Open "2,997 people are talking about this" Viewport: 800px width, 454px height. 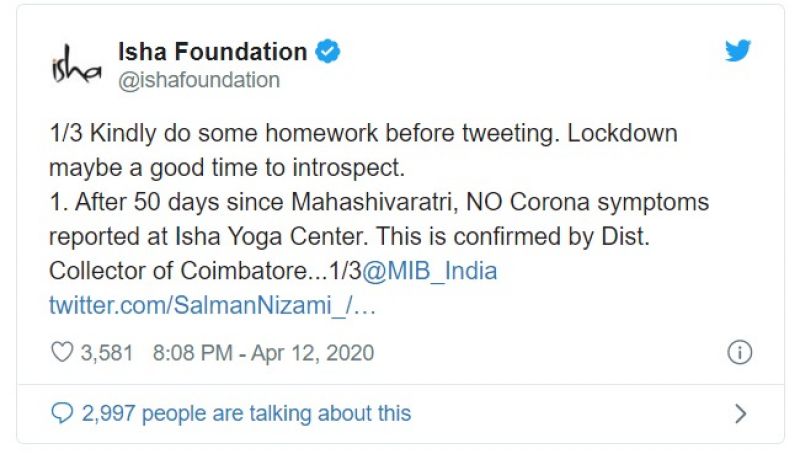click(246, 412)
